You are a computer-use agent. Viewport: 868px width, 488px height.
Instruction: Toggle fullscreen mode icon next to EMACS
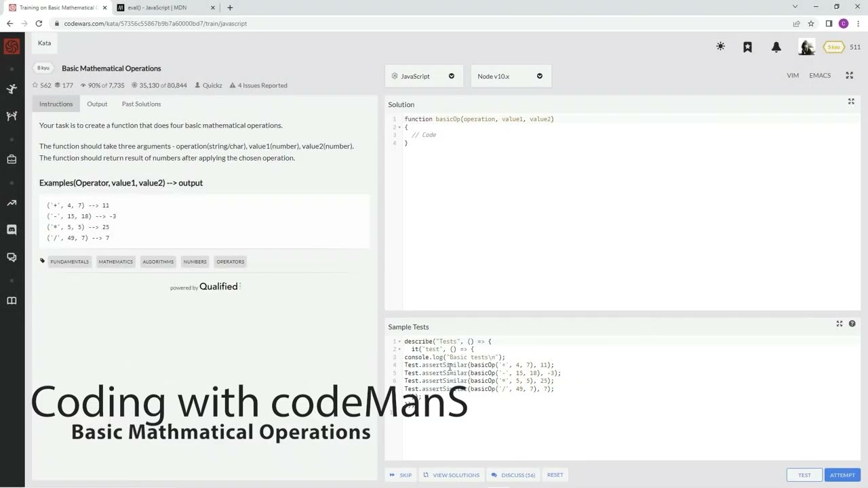(849, 75)
